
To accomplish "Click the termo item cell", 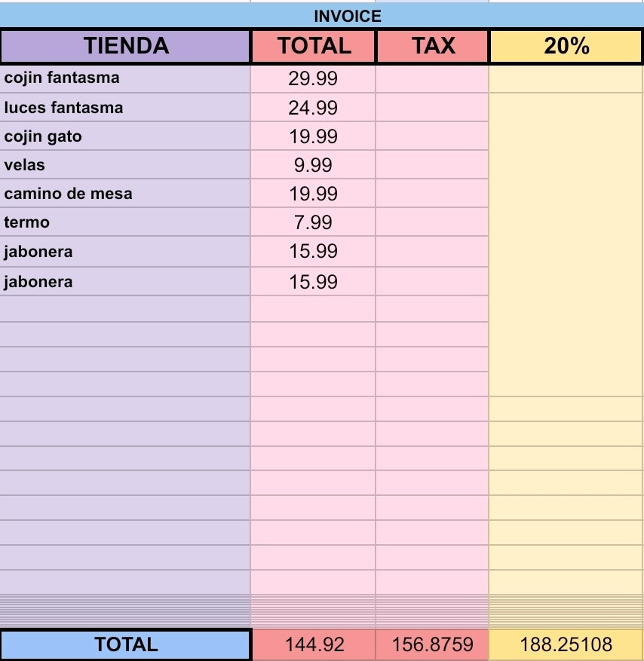I will pyautogui.click(x=125, y=222).
